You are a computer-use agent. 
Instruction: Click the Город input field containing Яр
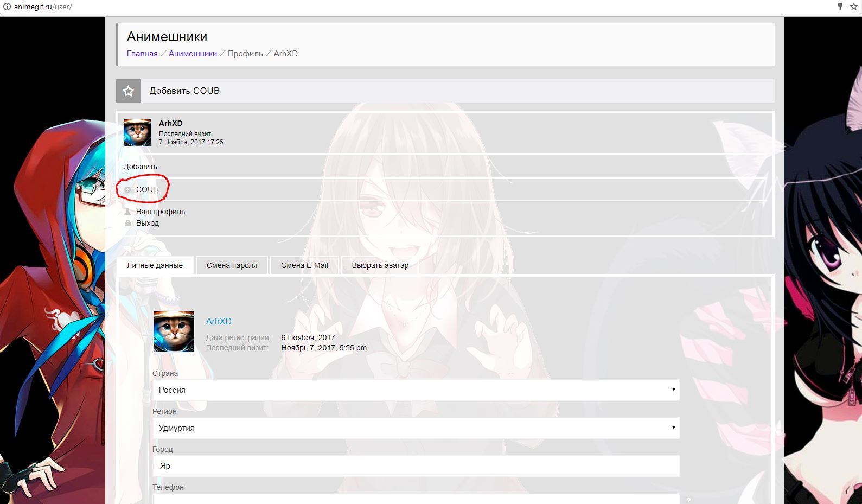[x=416, y=466]
